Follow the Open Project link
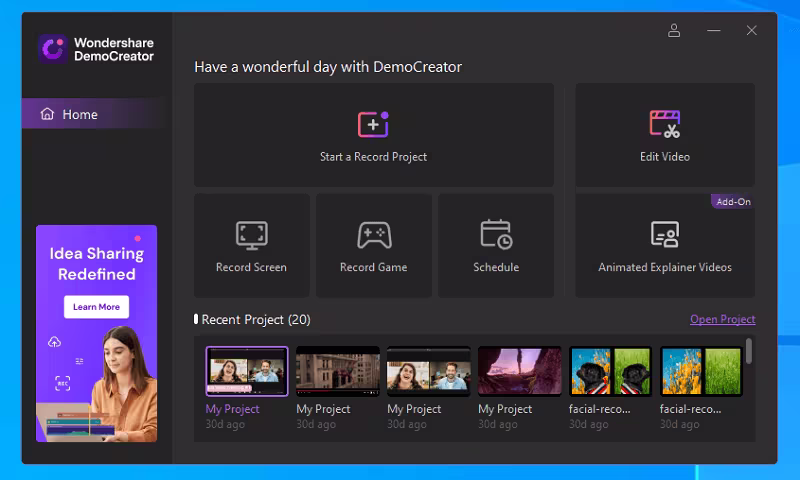The width and height of the screenshot is (800, 480). click(x=722, y=319)
